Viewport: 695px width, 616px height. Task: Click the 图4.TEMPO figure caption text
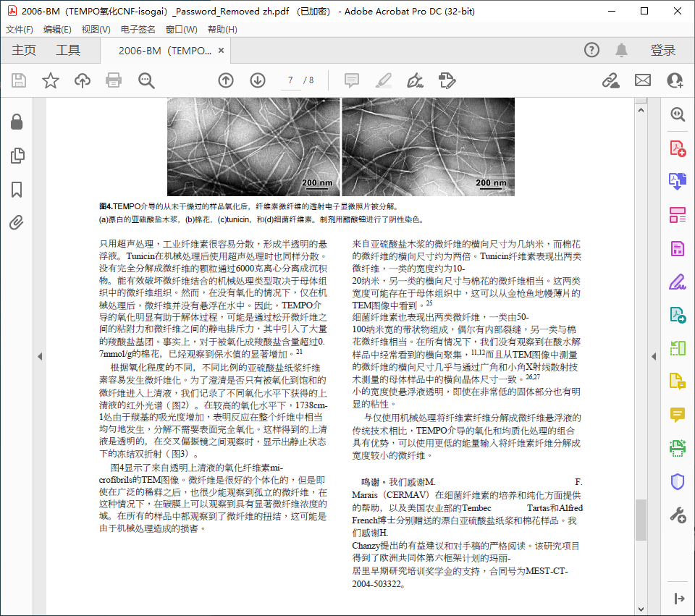pyautogui.click(x=248, y=206)
